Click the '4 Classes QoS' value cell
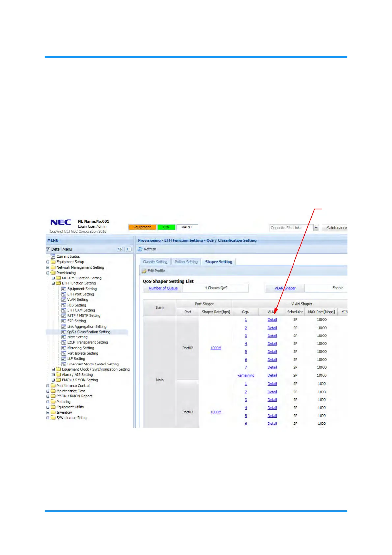This screenshot has height=555, width=392. point(216,288)
